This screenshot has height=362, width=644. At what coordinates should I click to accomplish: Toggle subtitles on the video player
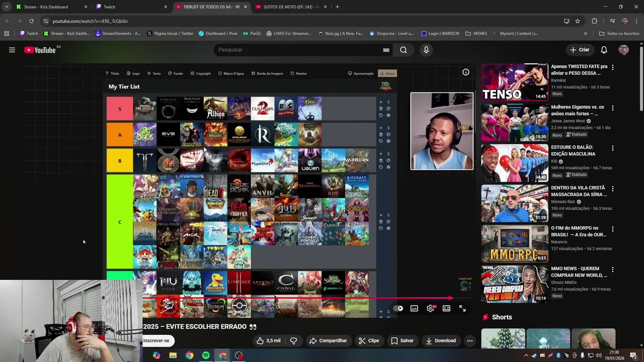click(x=414, y=309)
